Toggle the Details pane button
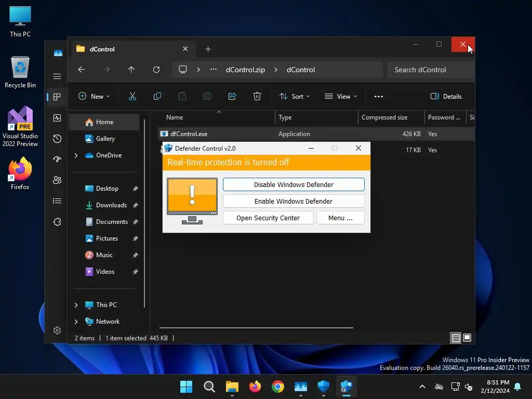Viewport: 532px width, 399px height. [x=446, y=96]
